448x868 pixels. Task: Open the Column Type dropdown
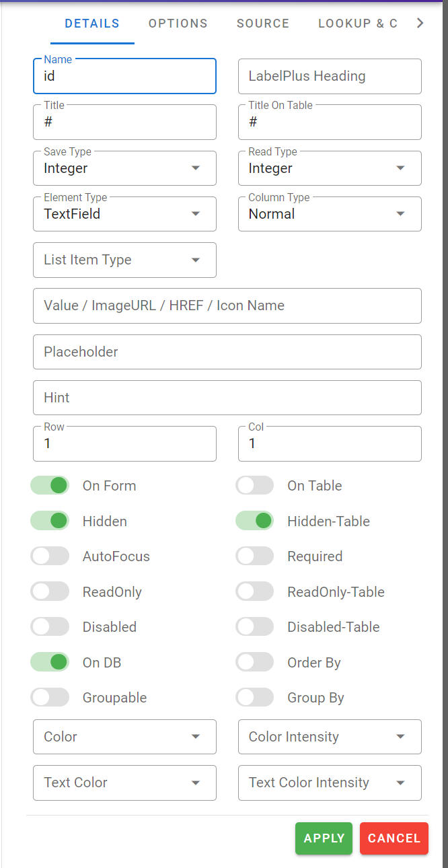[330, 214]
